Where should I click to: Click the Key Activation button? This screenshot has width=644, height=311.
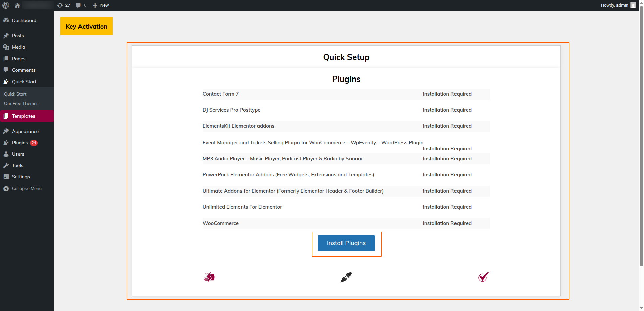87,27
